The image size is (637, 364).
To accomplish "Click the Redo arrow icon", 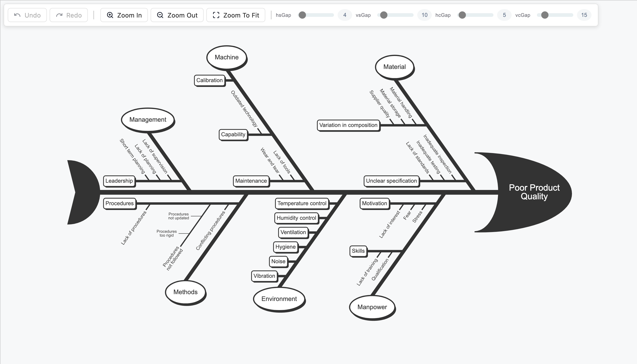I will 59,15.
